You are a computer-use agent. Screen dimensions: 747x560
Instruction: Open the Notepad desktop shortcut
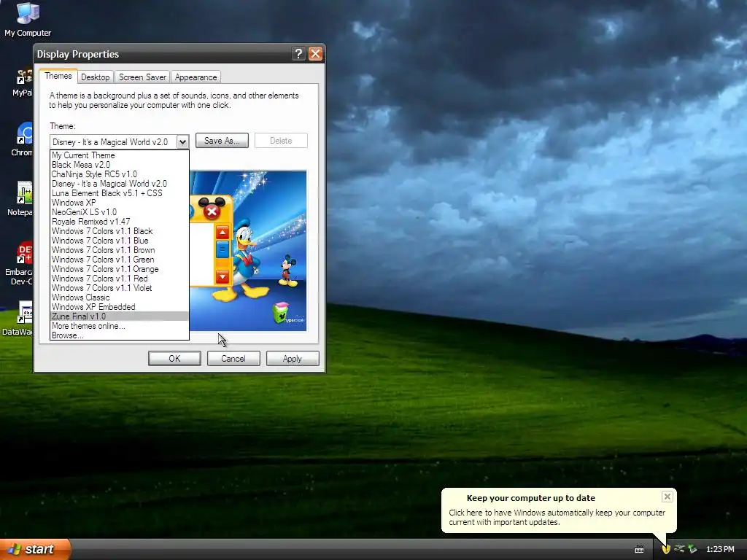click(x=19, y=199)
